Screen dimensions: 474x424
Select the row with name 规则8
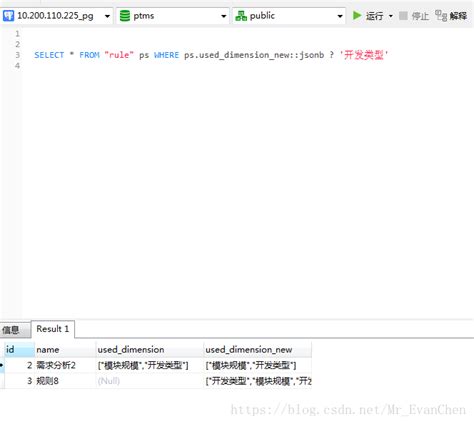tap(158, 381)
